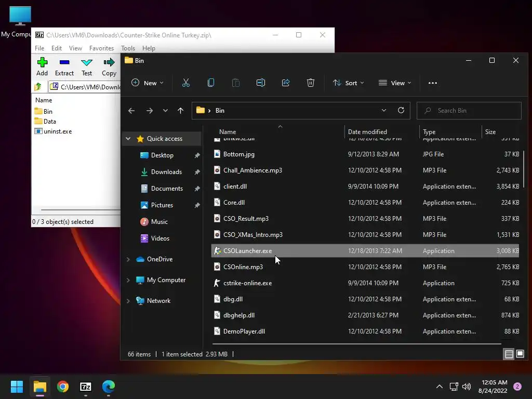Open the New dropdown in Explorer

[147, 83]
